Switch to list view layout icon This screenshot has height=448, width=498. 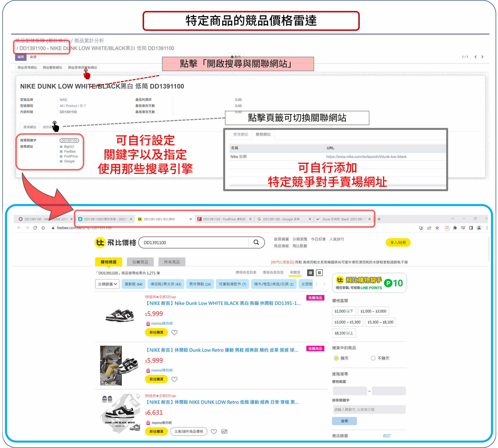(310, 272)
